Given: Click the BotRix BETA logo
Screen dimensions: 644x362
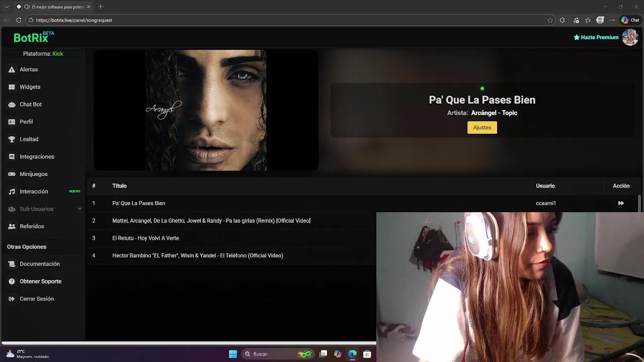Looking at the screenshot, I should [x=33, y=37].
